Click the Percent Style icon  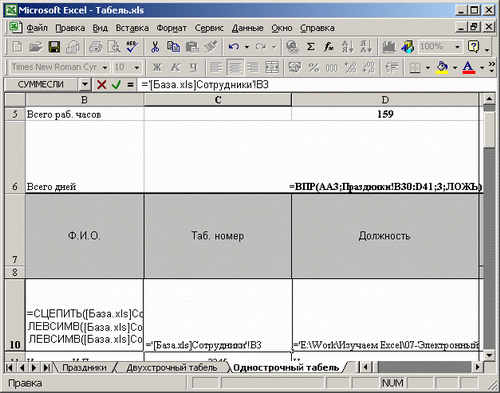(313, 68)
